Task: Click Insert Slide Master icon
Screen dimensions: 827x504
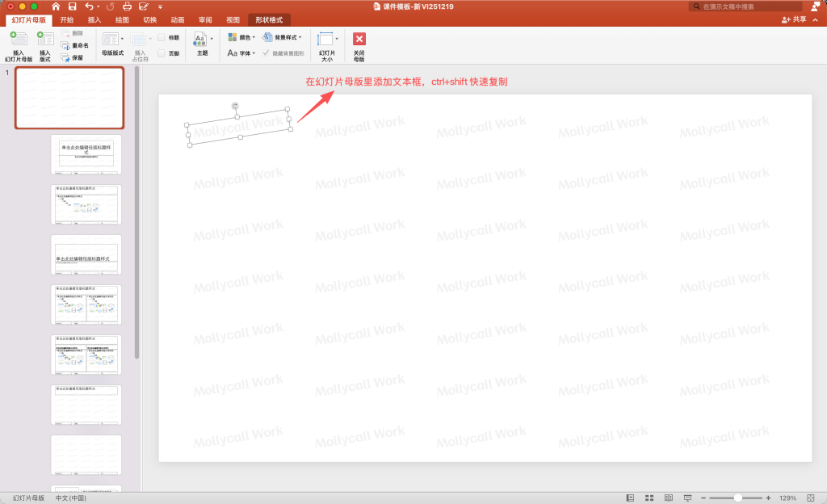Action: point(18,39)
